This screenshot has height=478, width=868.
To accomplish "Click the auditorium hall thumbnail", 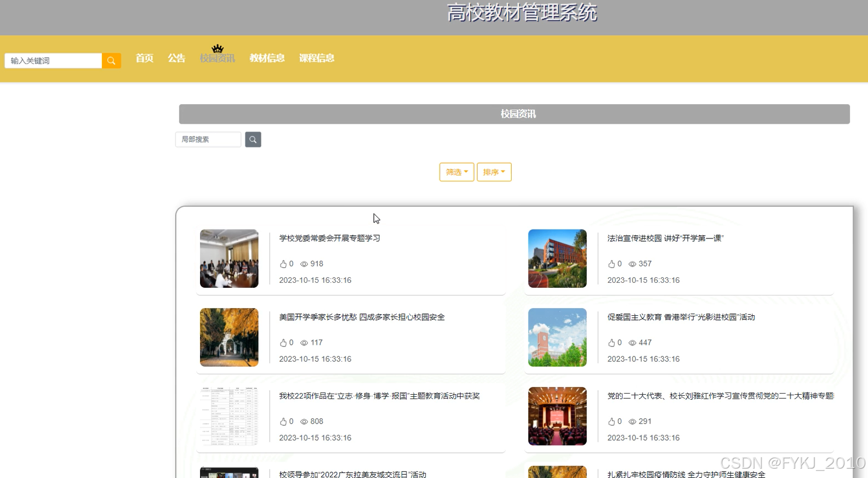I will pyautogui.click(x=557, y=417).
